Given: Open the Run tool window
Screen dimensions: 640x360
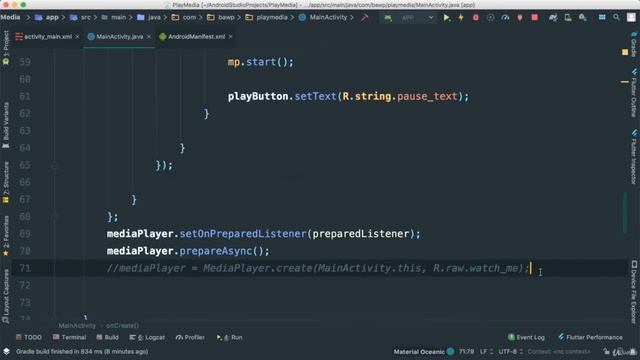Looking at the screenshot, I should pos(230,338).
